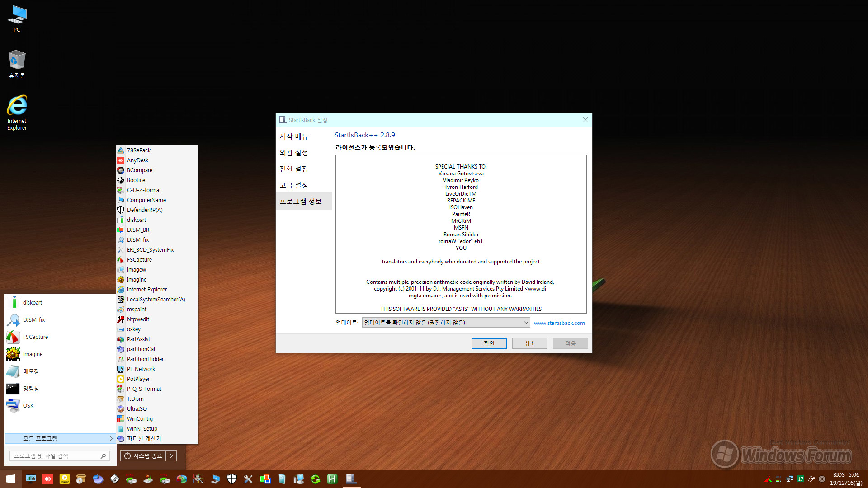Open C-D-Z-format in programs list
868x488 pixels.
tap(156, 190)
